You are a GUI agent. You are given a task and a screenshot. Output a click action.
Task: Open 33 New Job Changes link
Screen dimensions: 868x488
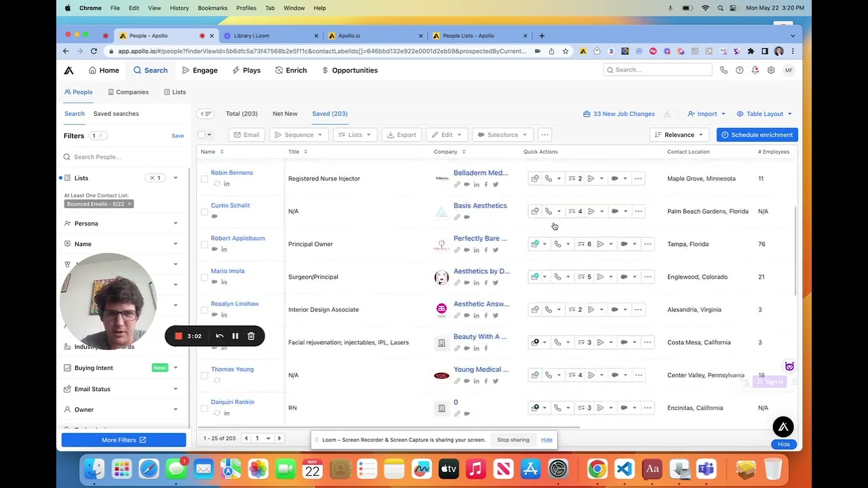[x=618, y=114]
